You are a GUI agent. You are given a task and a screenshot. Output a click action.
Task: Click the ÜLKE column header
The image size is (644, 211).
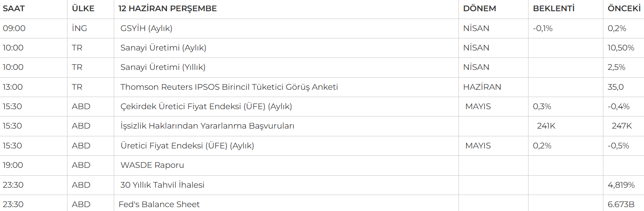83,9
